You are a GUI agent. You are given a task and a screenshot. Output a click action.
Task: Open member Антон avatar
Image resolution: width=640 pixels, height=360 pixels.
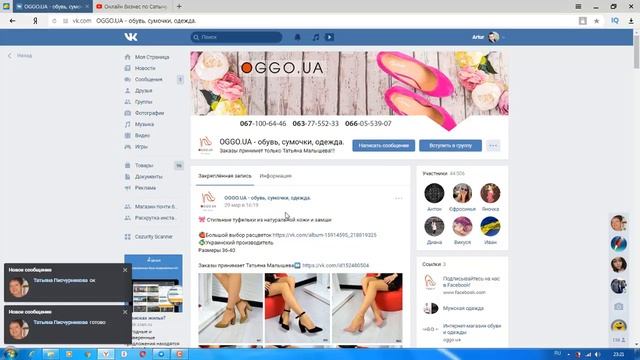434,193
